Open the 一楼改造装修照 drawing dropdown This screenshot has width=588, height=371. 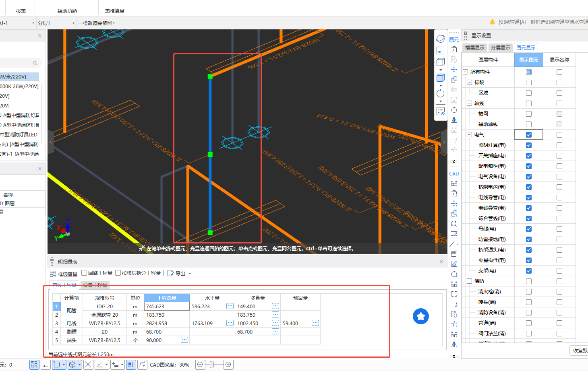(x=96, y=23)
